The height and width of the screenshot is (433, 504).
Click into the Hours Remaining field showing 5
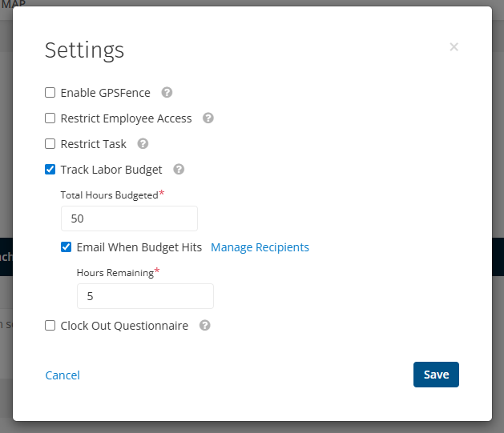[x=145, y=296]
